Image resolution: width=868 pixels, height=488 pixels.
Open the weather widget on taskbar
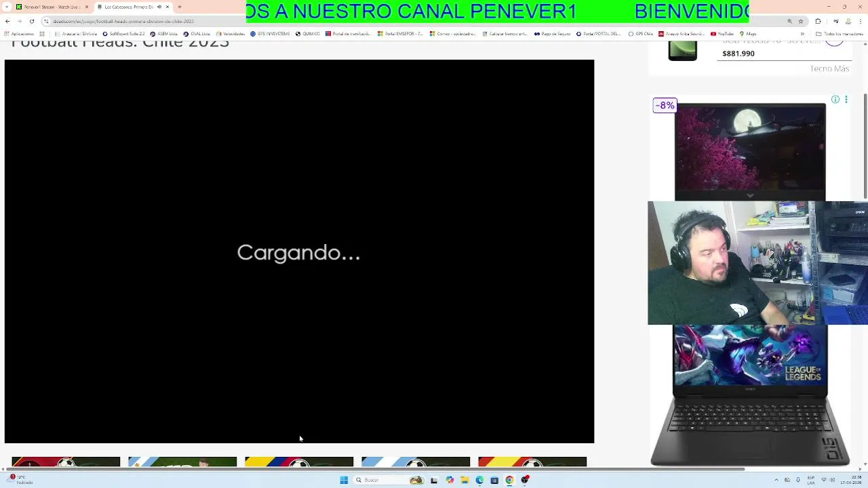(x=20, y=480)
